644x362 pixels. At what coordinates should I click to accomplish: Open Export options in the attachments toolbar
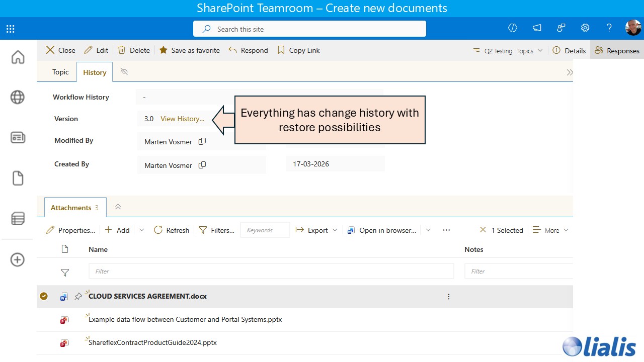click(316, 230)
